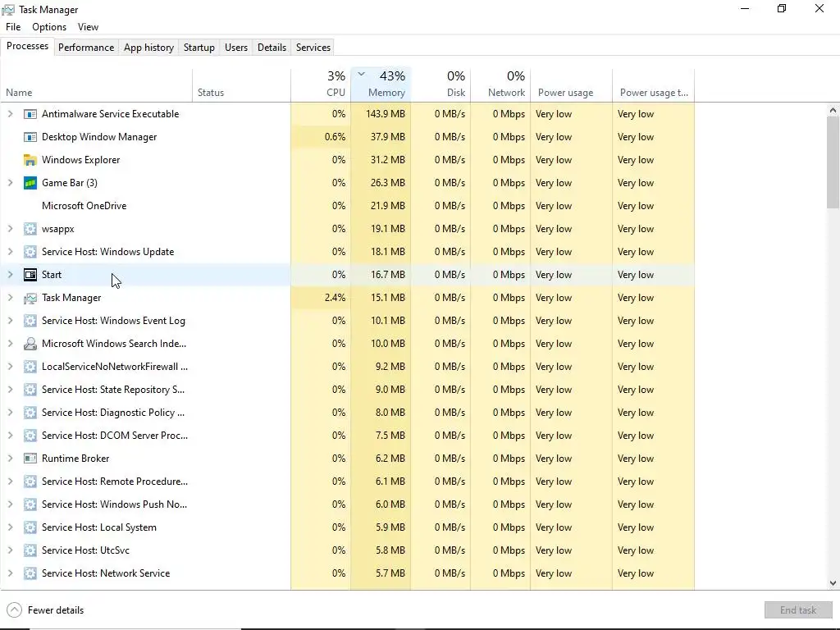The width and height of the screenshot is (840, 630).
Task: Sort by Power usage trend column header
Action: click(x=654, y=84)
